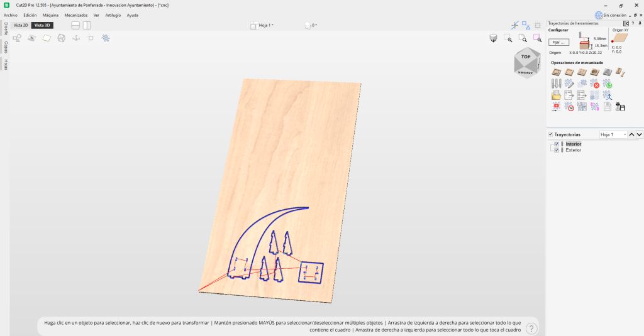Move toolpath down with arrow button

[x=640, y=134]
